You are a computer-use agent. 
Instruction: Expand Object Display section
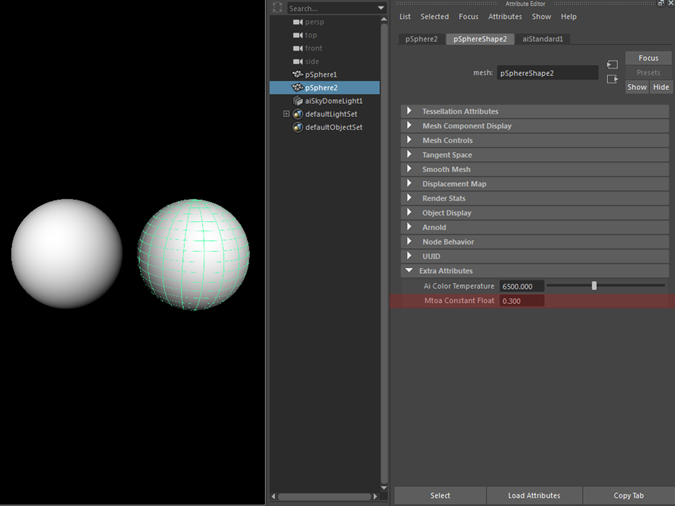[x=535, y=213]
